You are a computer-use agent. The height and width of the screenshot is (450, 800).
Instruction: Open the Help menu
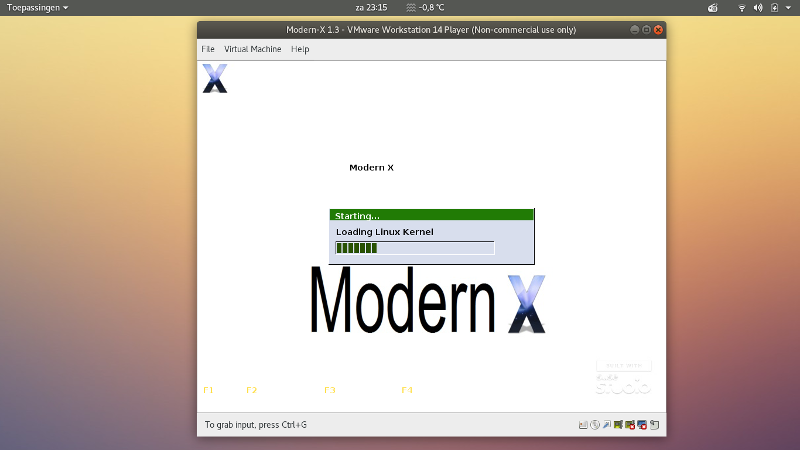click(x=300, y=49)
